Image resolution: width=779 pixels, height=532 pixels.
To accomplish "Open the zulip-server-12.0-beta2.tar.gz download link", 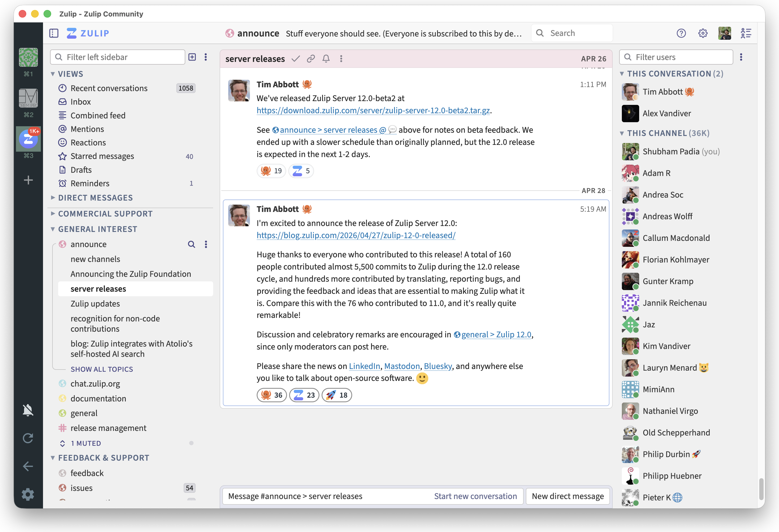I will (373, 110).
